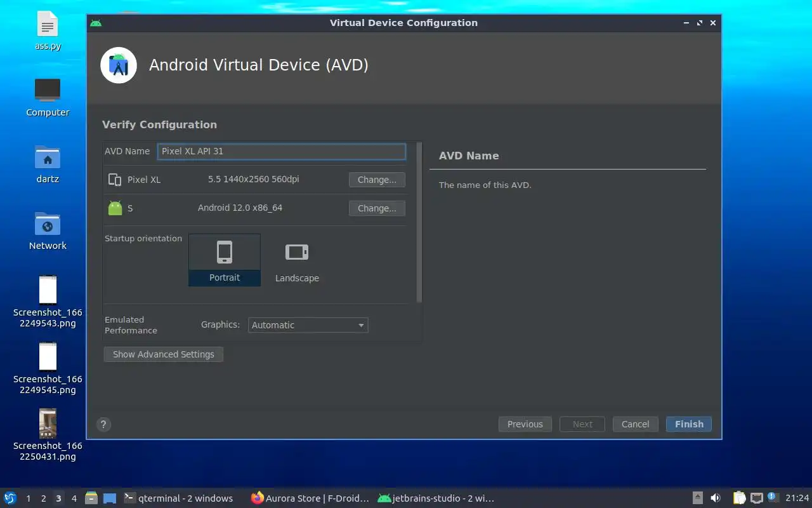Select the dartz home folder icon
The height and width of the screenshot is (508, 812).
(x=48, y=164)
